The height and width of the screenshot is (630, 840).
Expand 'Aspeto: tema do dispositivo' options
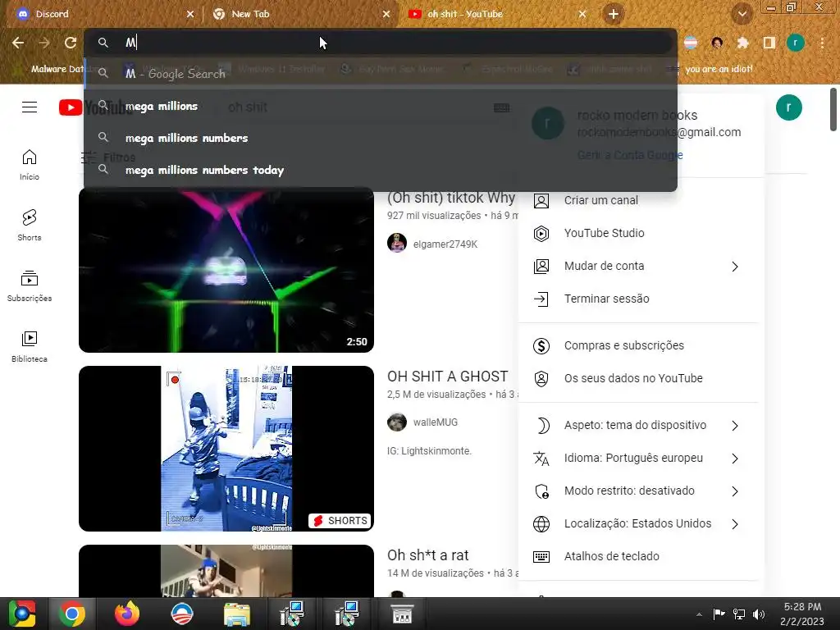pos(638,426)
